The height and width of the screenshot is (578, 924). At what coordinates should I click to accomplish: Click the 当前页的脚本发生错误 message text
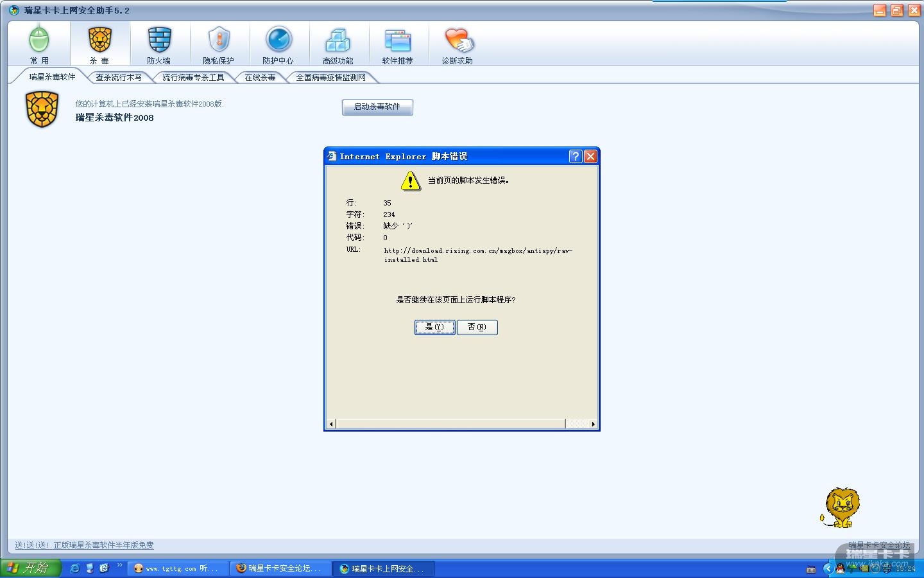(x=469, y=180)
